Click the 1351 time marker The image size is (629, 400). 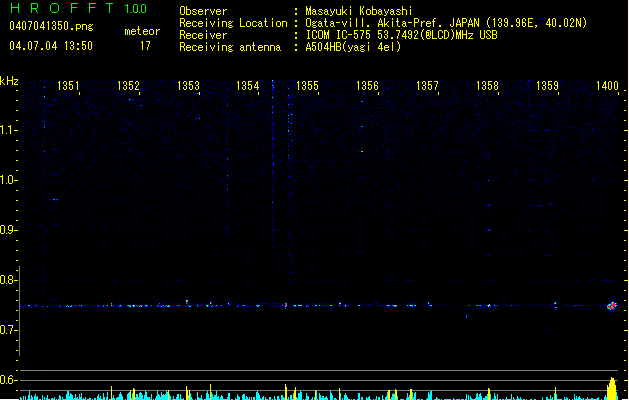[x=68, y=86]
